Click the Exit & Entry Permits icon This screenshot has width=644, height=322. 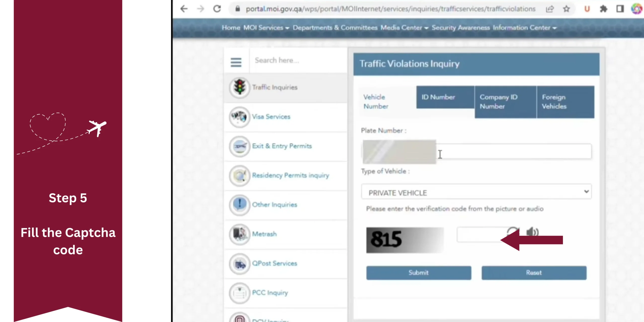(x=240, y=146)
